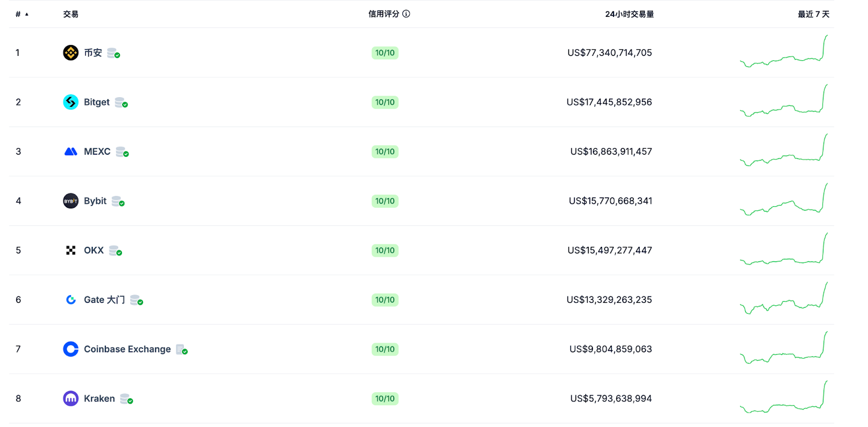Open the 7-day sparkline chart for 币安
The image size is (868, 427).
click(x=783, y=53)
